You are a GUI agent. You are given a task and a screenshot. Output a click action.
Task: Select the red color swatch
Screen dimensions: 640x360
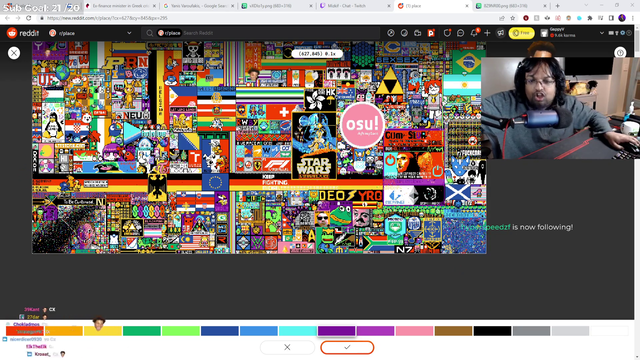(25, 331)
